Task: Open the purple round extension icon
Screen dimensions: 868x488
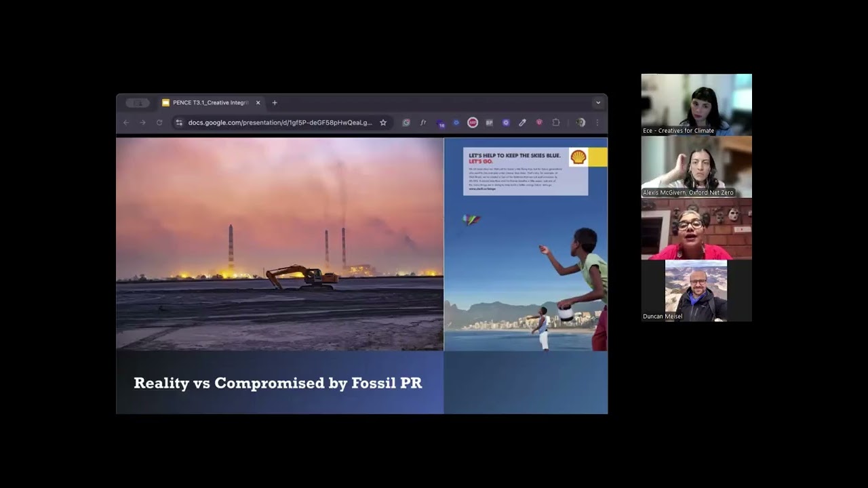Action: pyautogui.click(x=506, y=123)
